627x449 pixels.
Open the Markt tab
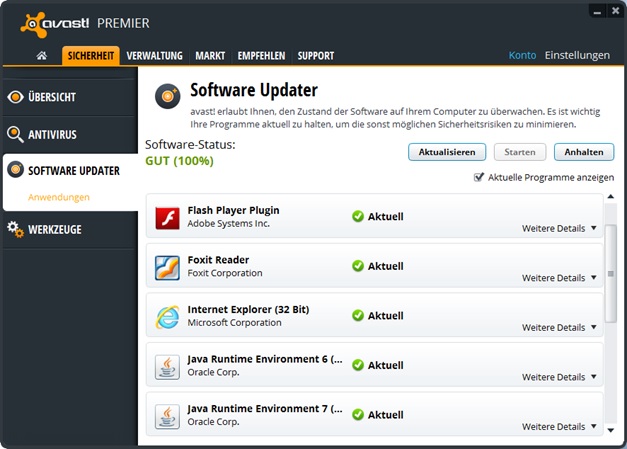click(210, 56)
